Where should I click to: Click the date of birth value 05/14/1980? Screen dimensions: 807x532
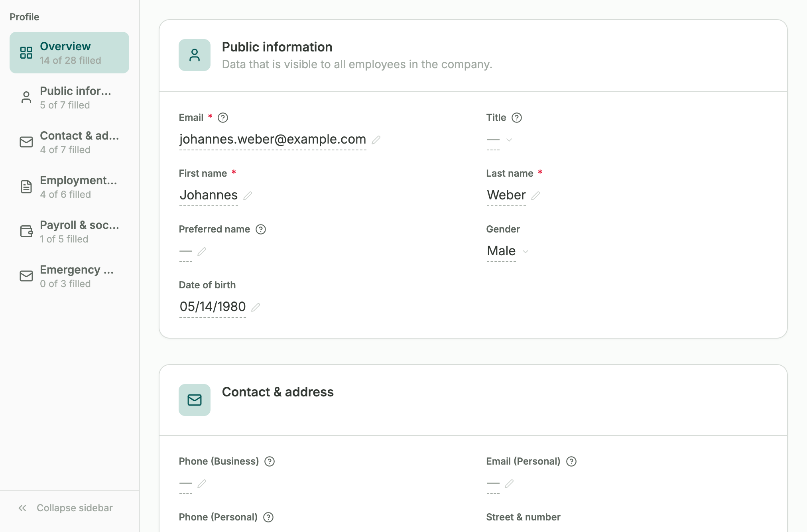[213, 307]
